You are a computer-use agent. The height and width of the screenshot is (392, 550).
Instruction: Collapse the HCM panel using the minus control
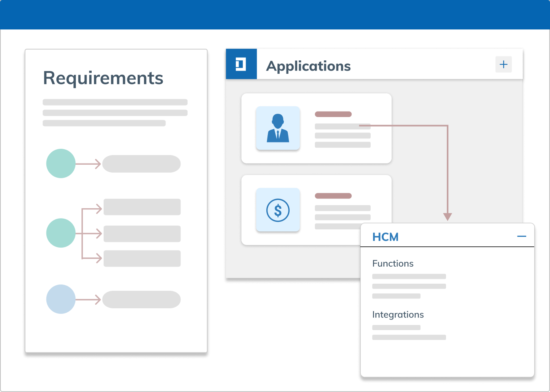point(522,236)
